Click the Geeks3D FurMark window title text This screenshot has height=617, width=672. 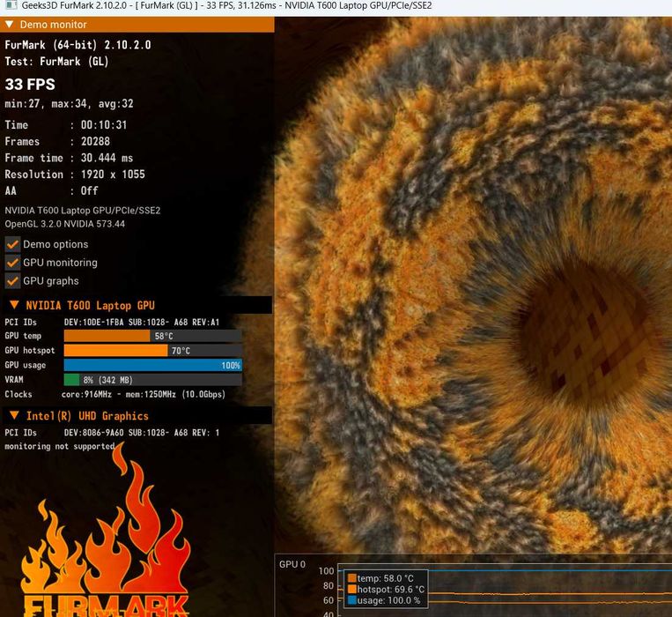[x=226, y=5]
